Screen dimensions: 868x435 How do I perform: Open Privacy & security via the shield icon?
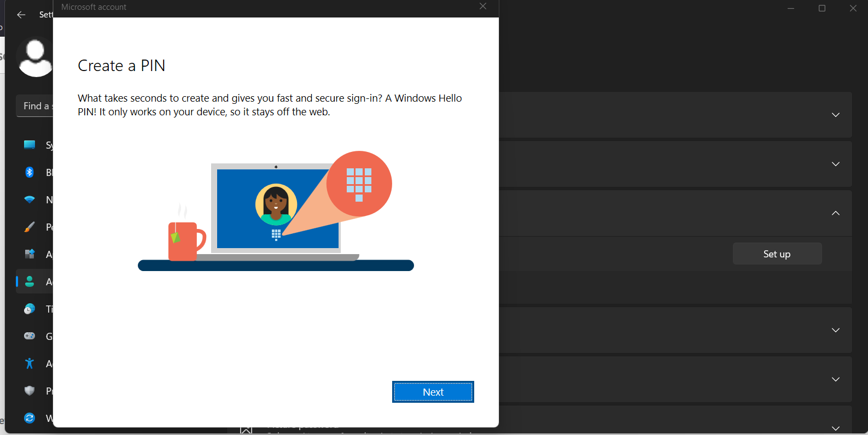click(30, 391)
